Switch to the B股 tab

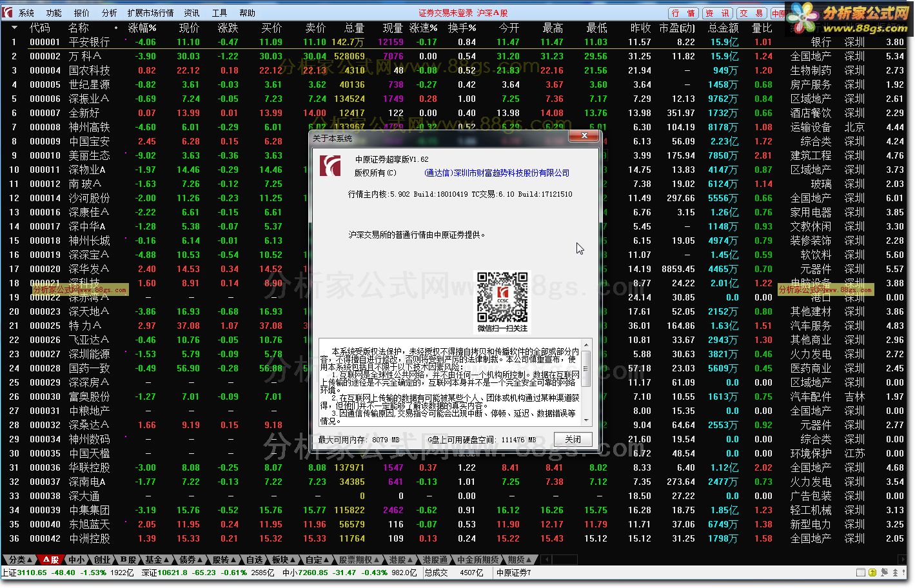point(128,560)
